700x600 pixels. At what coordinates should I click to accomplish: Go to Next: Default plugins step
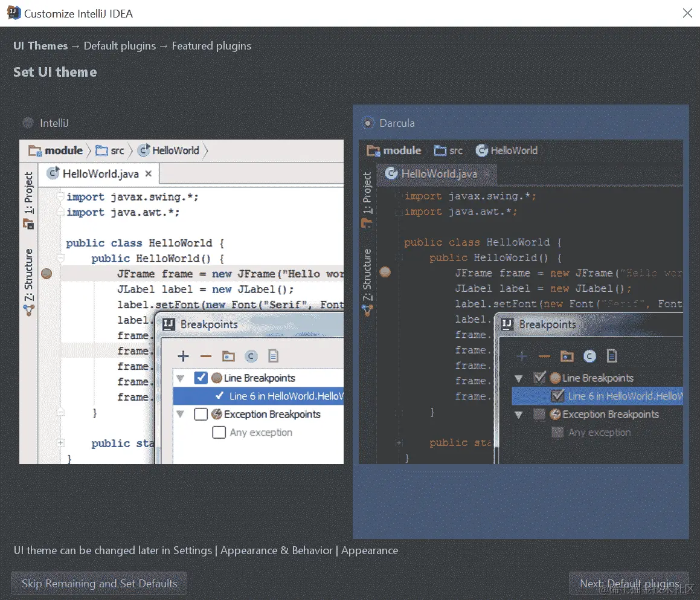(629, 583)
